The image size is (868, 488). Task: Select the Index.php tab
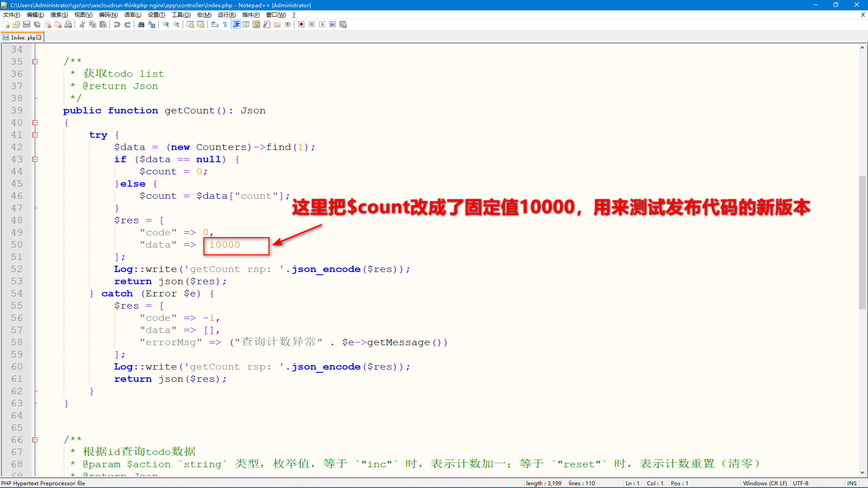coord(22,37)
